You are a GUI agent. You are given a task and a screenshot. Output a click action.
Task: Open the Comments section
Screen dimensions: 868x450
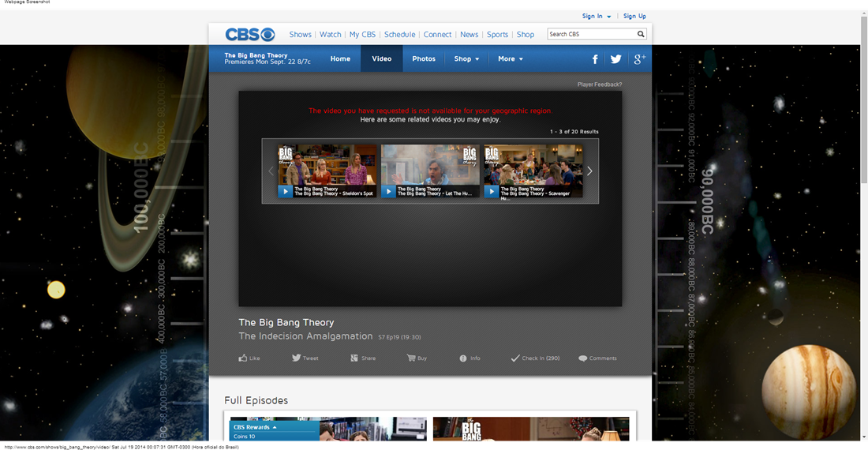pyautogui.click(x=597, y=358)
